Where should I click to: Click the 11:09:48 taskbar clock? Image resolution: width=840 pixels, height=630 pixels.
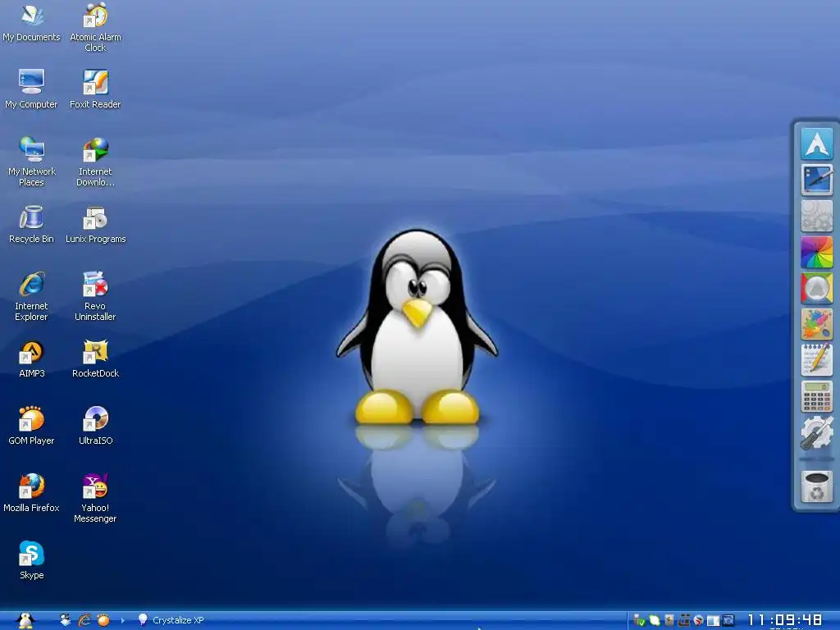point(785,620)
